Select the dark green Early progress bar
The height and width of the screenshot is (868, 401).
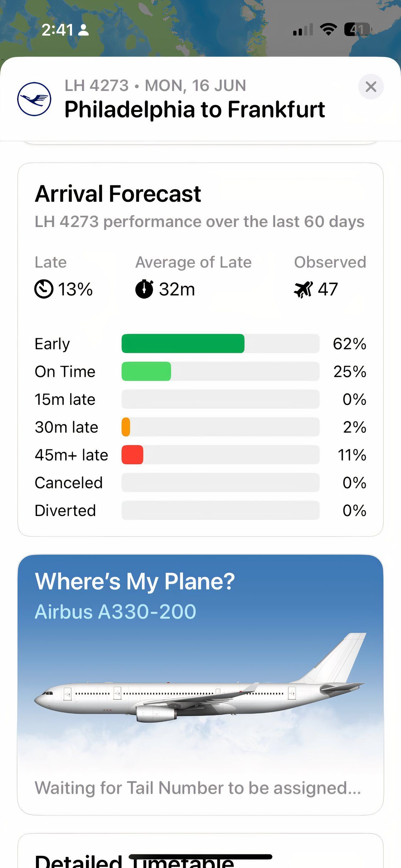point(183,343)
